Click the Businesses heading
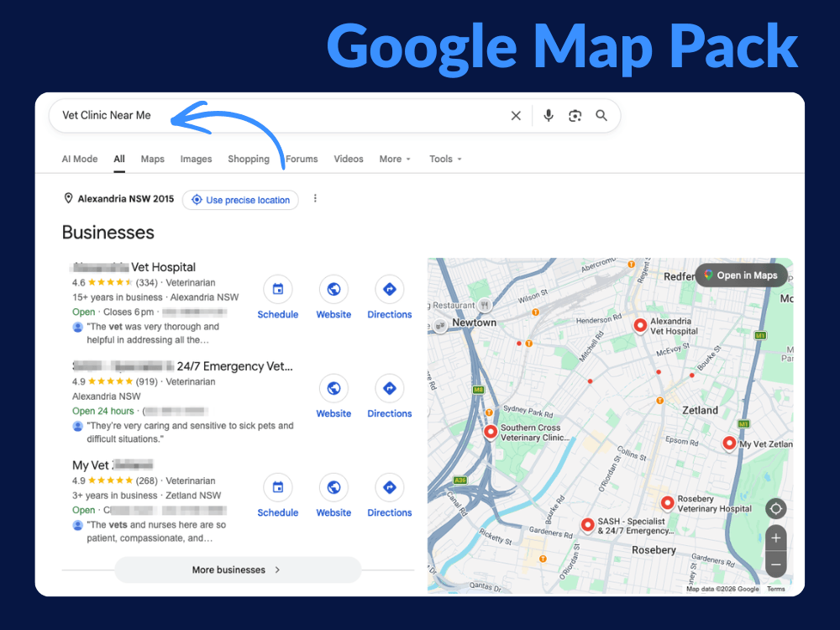Viewport: 840px width, 630px height. click(x=108, y=233)
